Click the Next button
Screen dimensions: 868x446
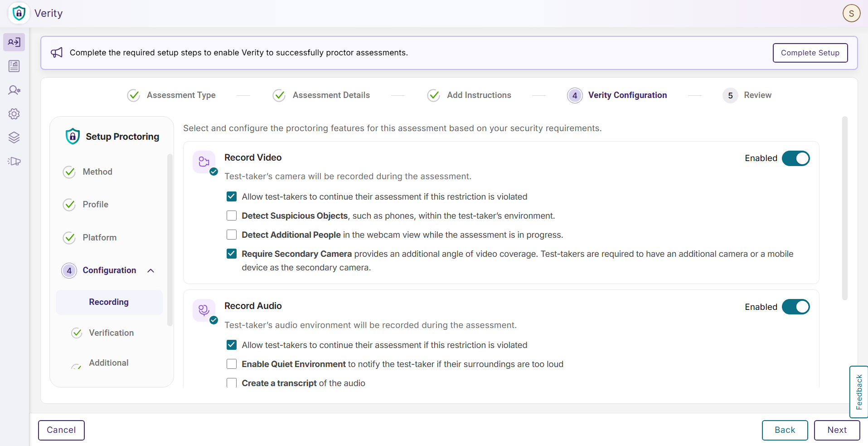pos(837,430)
